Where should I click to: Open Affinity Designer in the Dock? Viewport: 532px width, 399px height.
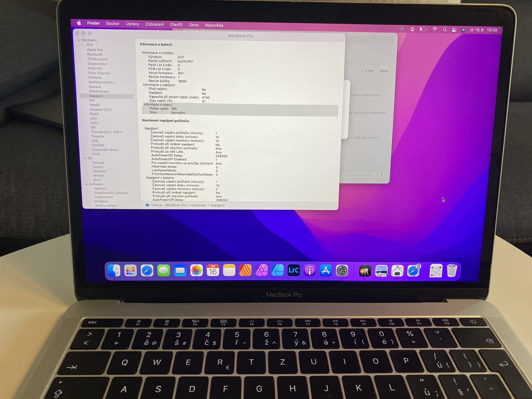point(277,270)
